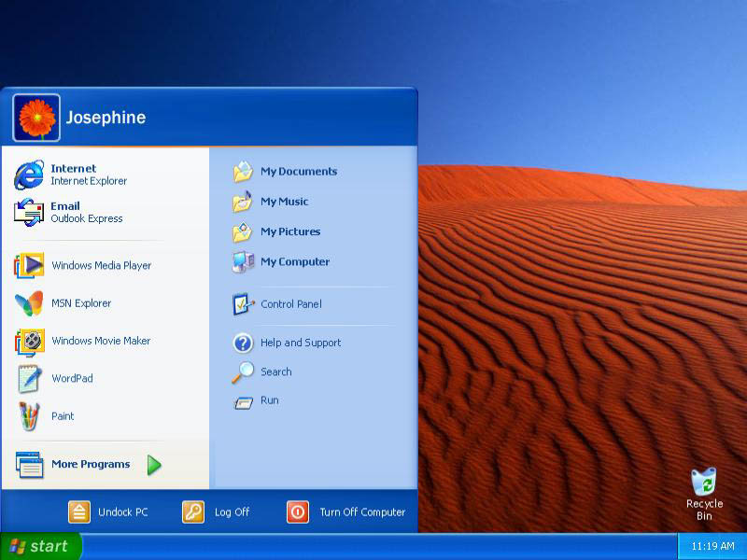
Task: Click the Josephine user name text
Action: click(106, 118)
